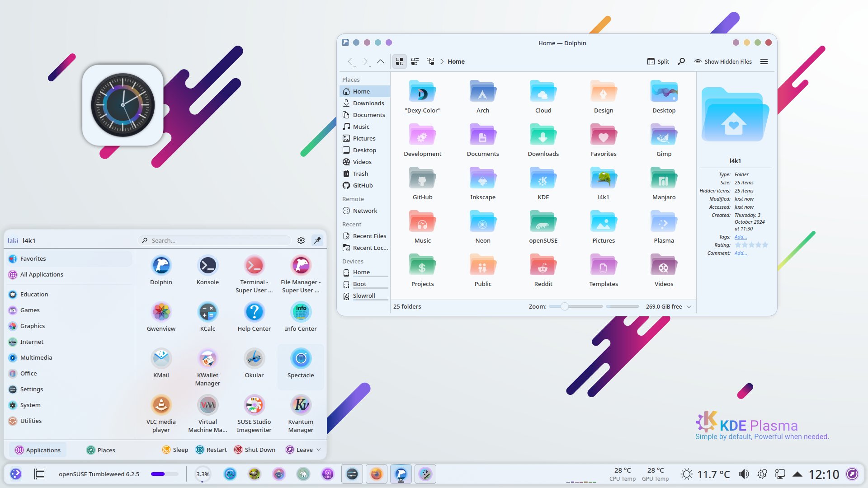Open the forward history dropdown arrow in Dolphin

370,66
